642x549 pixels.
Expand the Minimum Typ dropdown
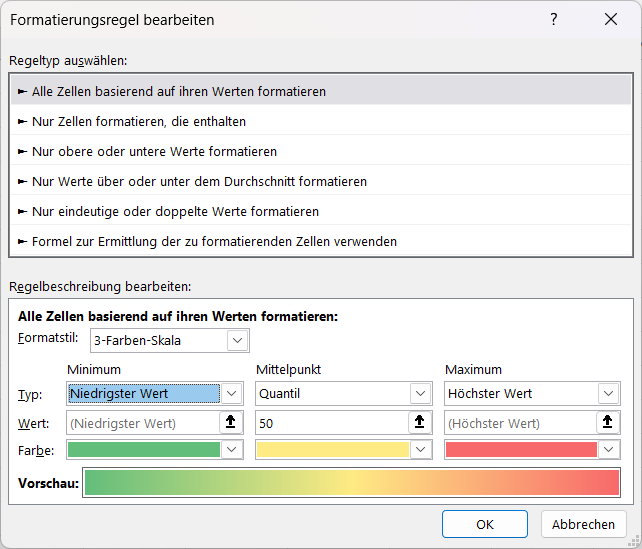point(231,394)
